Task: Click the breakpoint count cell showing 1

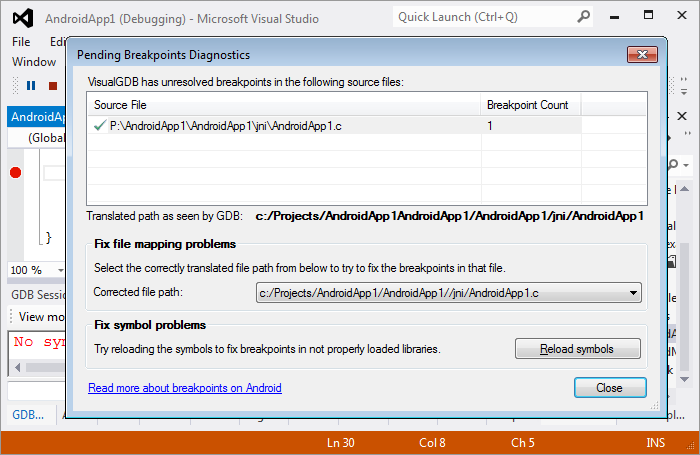Action: coord(531,126)
